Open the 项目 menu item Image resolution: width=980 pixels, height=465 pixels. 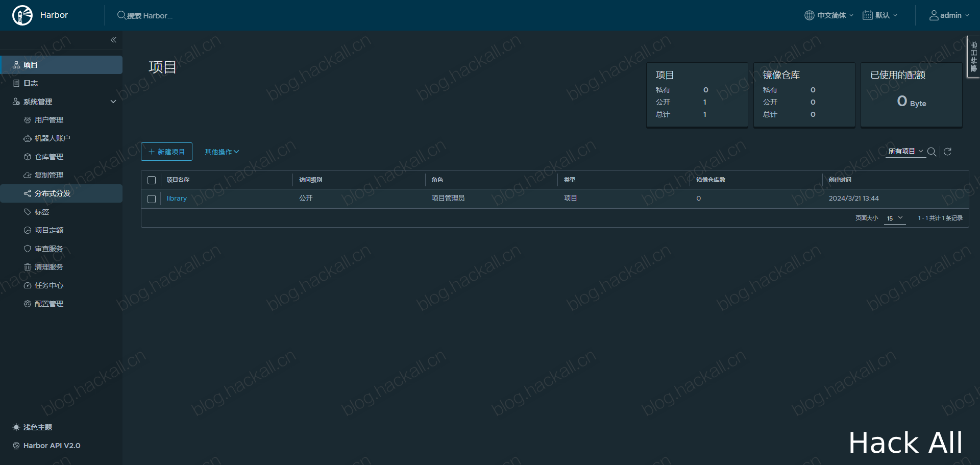pyautogui.click(x=61, y=65)
